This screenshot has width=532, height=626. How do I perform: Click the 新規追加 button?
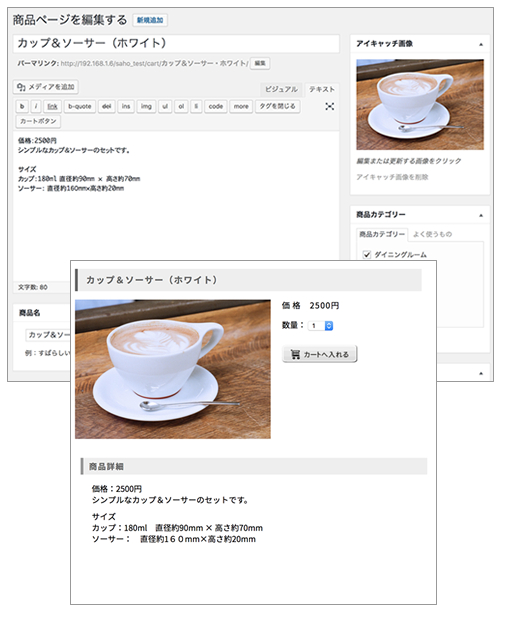click(150, 20)
